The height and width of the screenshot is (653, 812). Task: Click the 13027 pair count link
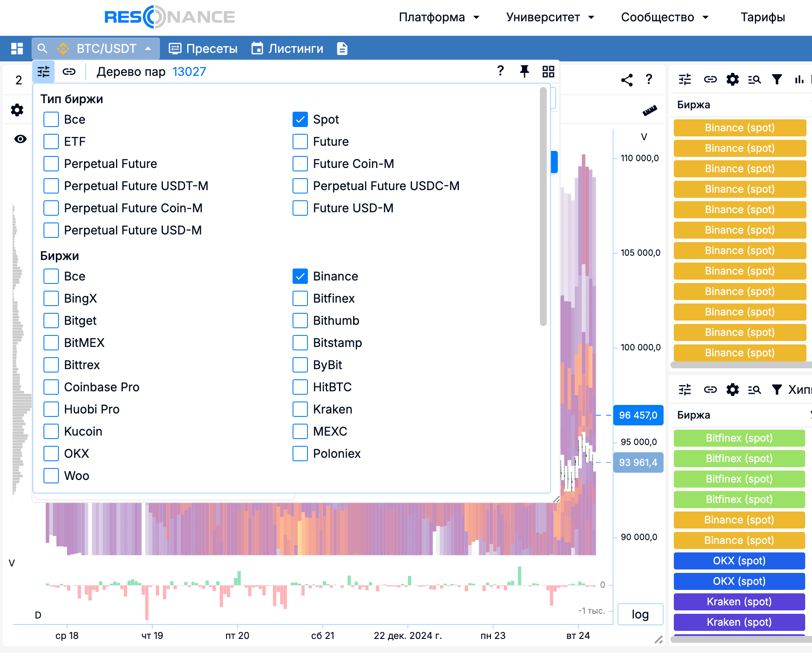189,72
